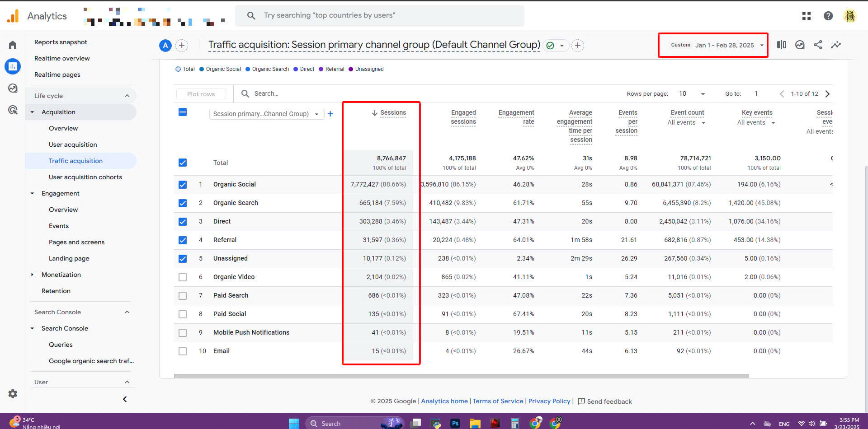
Task: Open Admin settings gear icon
Action: click(13, 394)
